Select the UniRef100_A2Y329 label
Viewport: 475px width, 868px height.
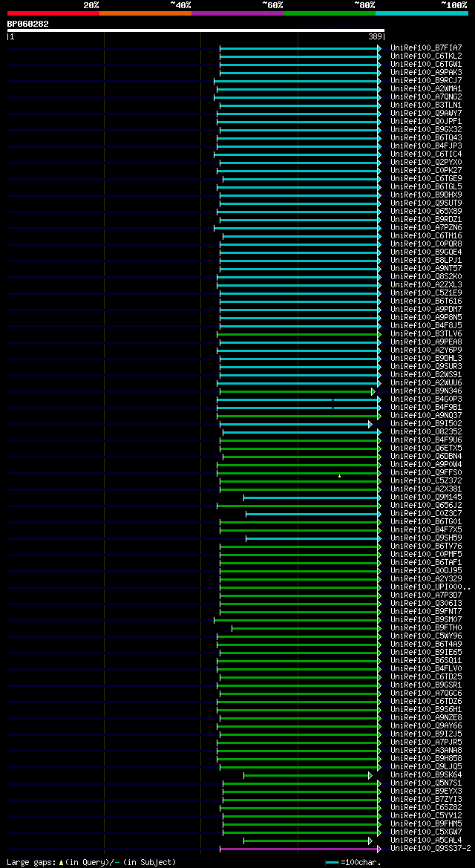click(426, 579)
